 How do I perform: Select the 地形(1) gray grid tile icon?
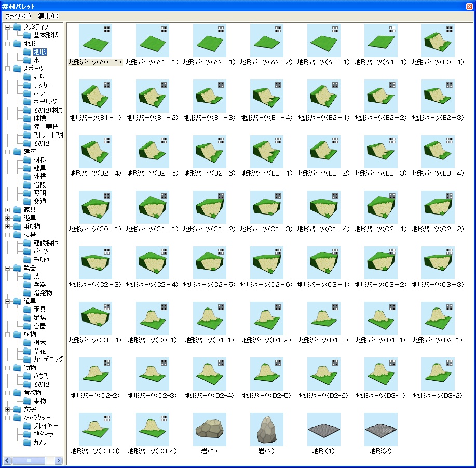(324, 430)
